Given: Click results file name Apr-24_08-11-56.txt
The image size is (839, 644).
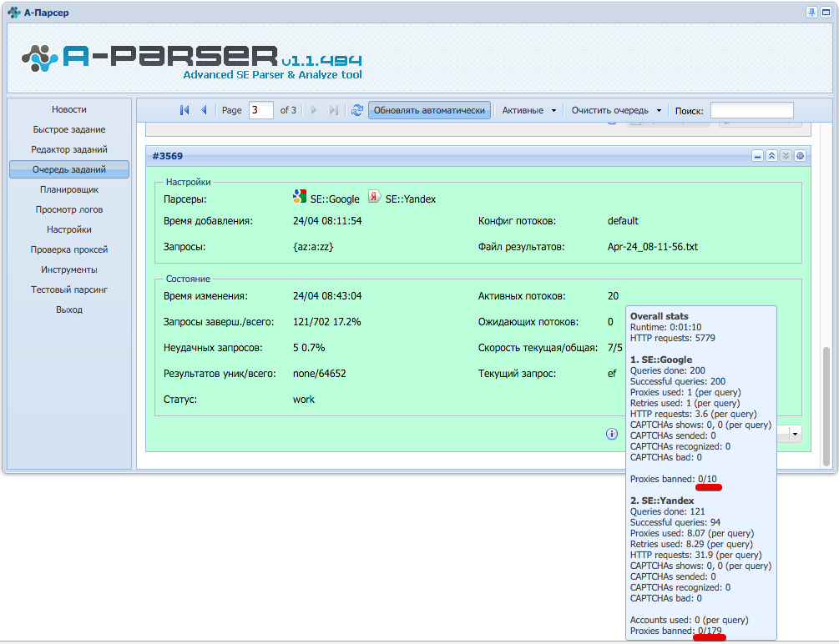Looking at the screenshot, I should (652, 247).
